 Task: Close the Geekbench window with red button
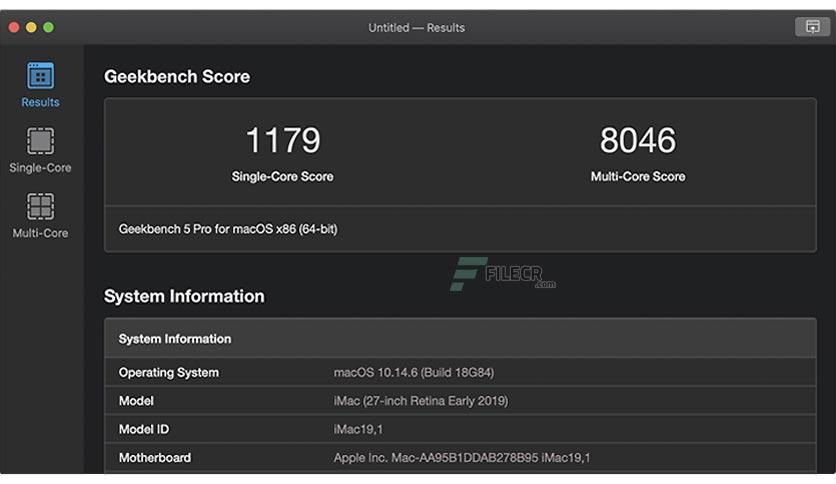(14, 27)
